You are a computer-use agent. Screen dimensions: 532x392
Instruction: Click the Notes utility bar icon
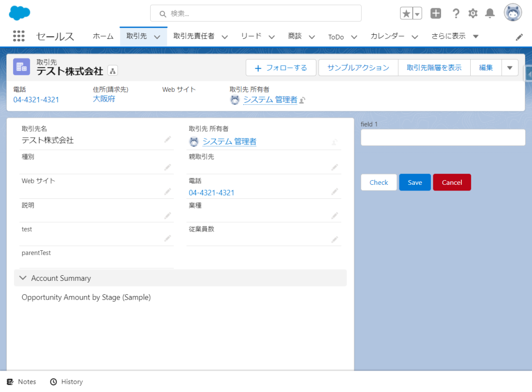click(10, 382)
